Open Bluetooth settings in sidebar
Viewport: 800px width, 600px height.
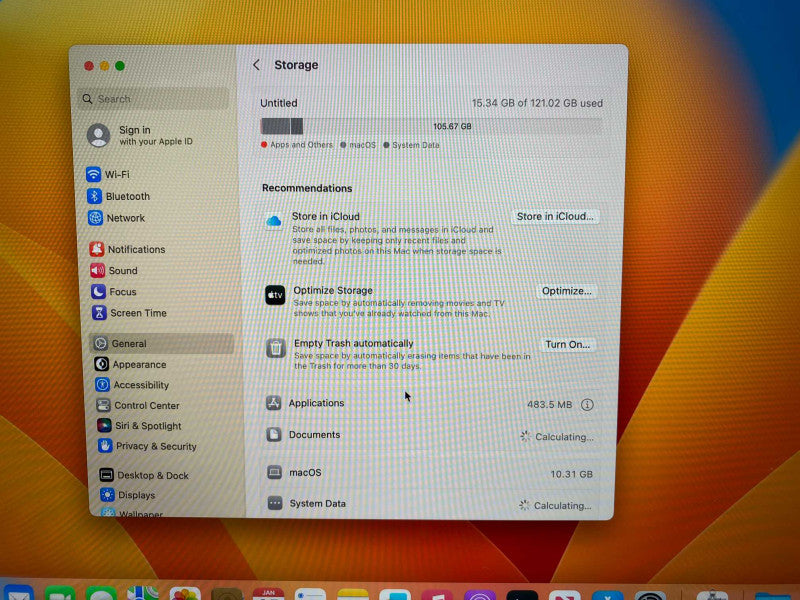[x=118, y=196]
